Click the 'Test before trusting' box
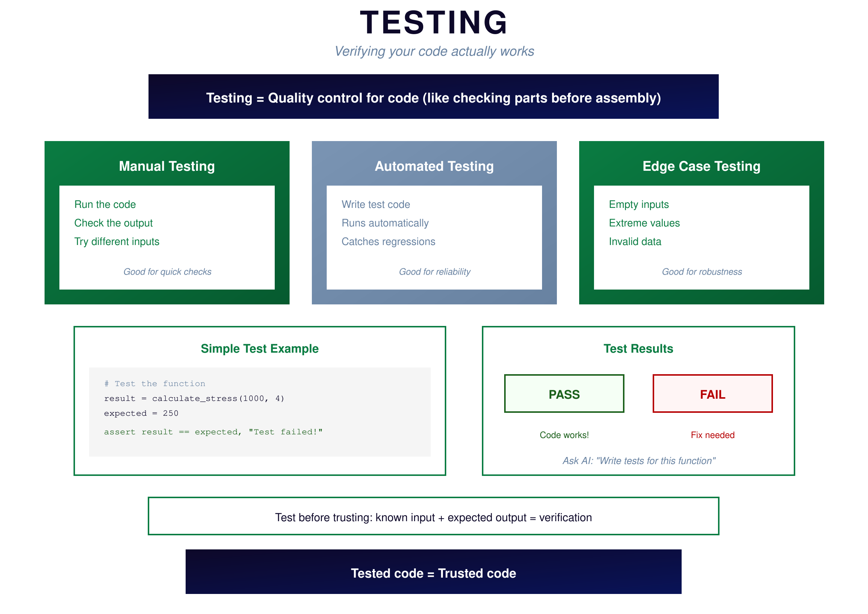Viewport: 868px width, 614px height. 433,517
